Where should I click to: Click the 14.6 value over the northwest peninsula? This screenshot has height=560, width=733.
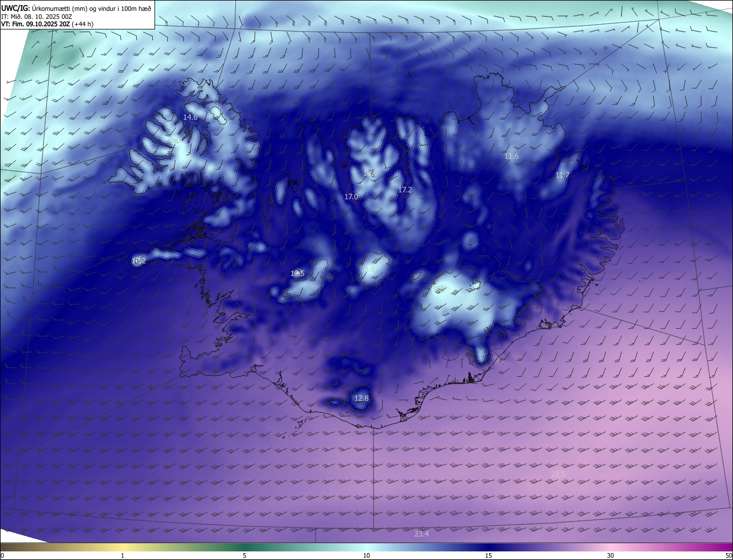coord(190,117)
